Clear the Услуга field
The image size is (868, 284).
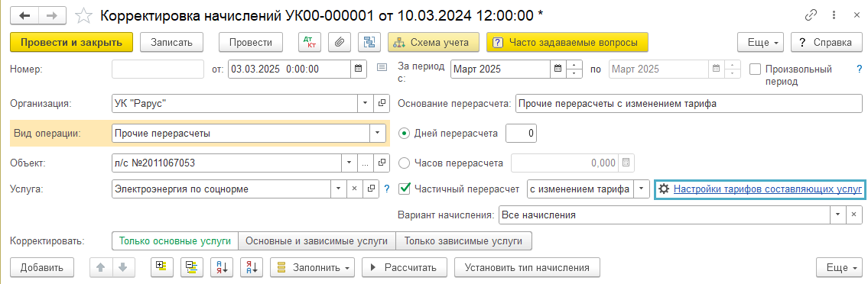point(355,189)
